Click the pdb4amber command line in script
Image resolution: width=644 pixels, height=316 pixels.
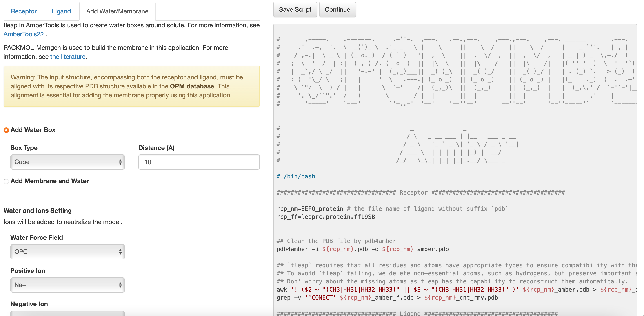[x=362, y=249]
